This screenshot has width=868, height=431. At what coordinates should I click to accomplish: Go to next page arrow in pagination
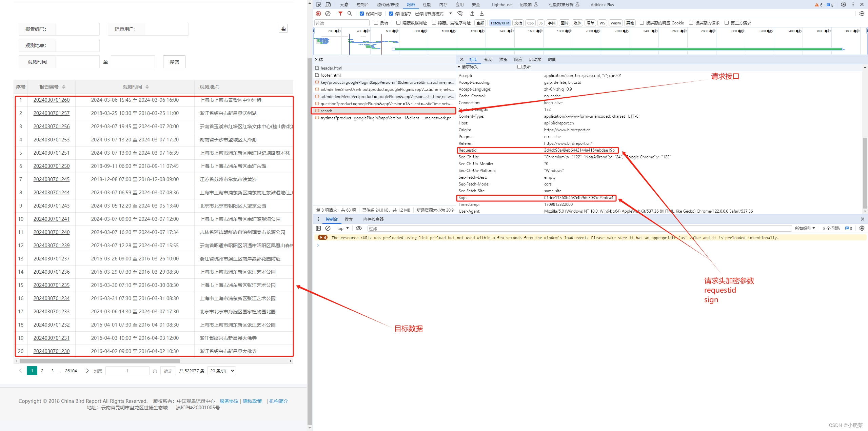pyautogui.click(x=87, y=371)
